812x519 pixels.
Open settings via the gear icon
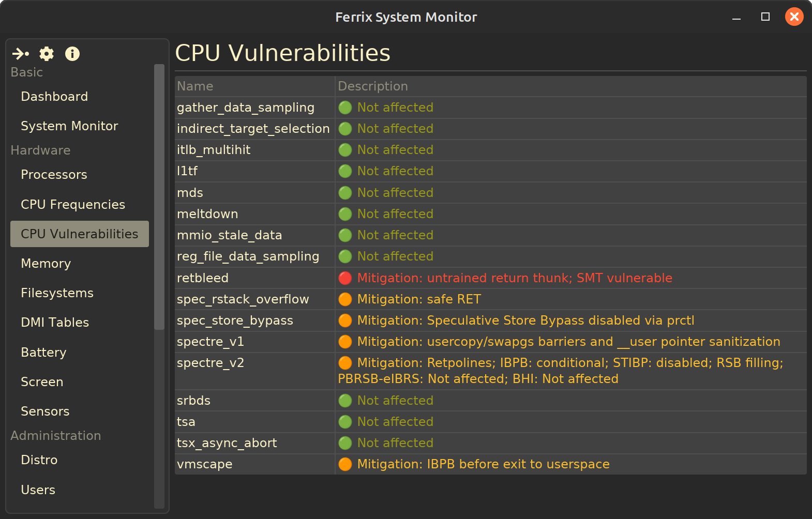tap(47, 54)
